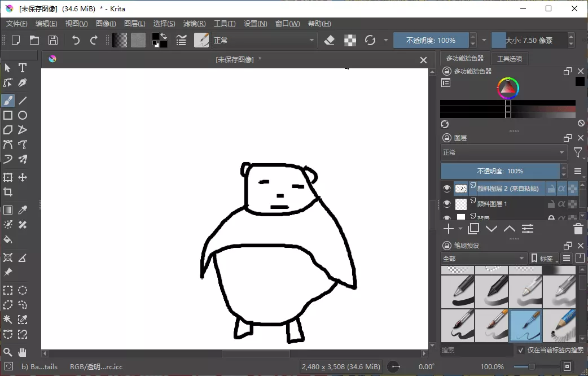This screenshot has height=376, width=588.
Task: Open the 标签 brush tag selector
Action: (x=543, y=258)
